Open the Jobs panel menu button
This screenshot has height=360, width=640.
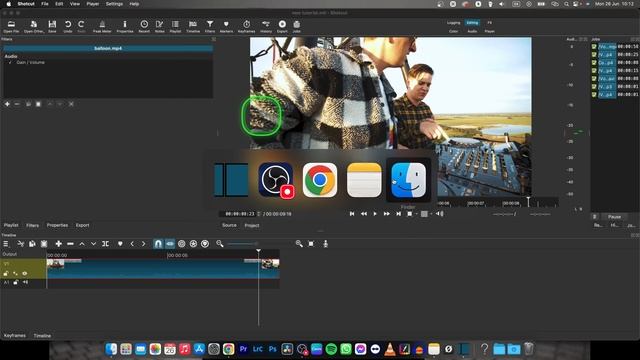click(x=595, y=217)
